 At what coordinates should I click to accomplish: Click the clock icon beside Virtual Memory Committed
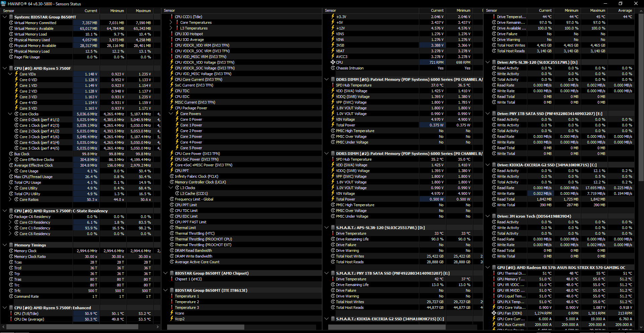pos(11,23)
